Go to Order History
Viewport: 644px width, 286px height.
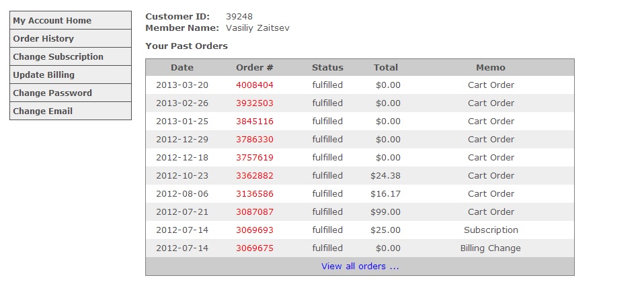[43, 39]
